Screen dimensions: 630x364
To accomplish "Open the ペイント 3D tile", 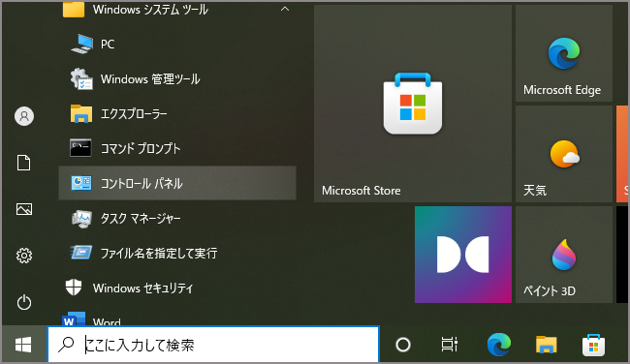I will tap(564, 255).
